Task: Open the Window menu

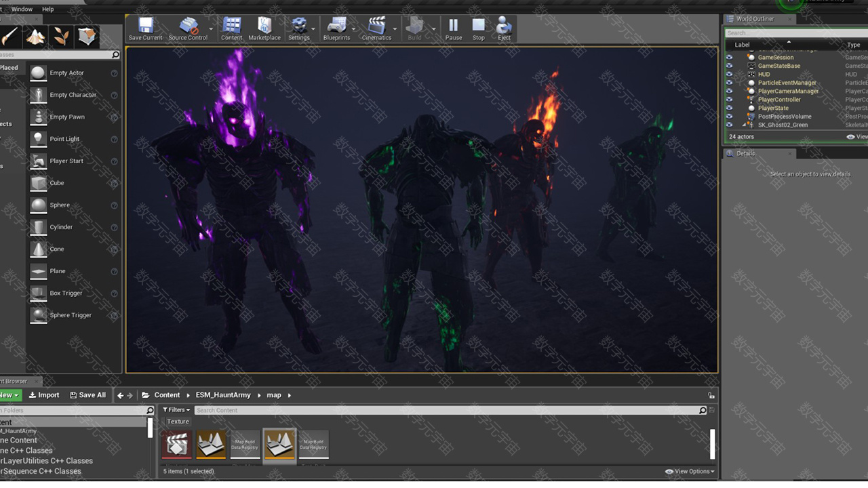Action: tap(22, 9)
